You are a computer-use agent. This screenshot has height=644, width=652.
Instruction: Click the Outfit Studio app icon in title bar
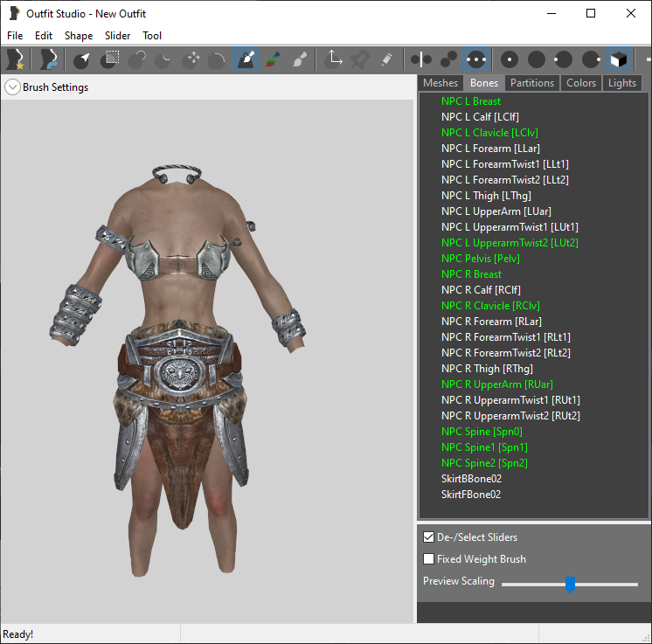click(14, 13)
